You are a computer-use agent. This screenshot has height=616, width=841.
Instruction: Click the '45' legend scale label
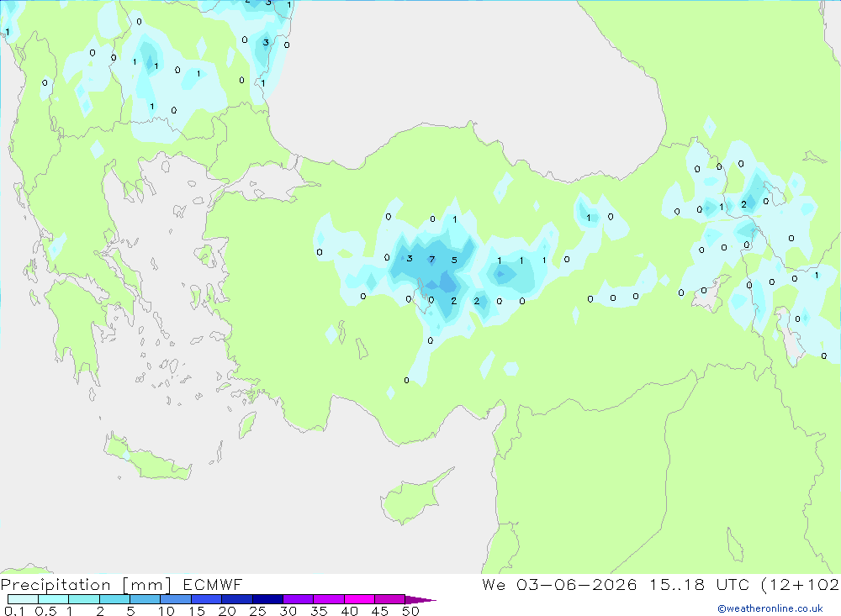point(380,611)
